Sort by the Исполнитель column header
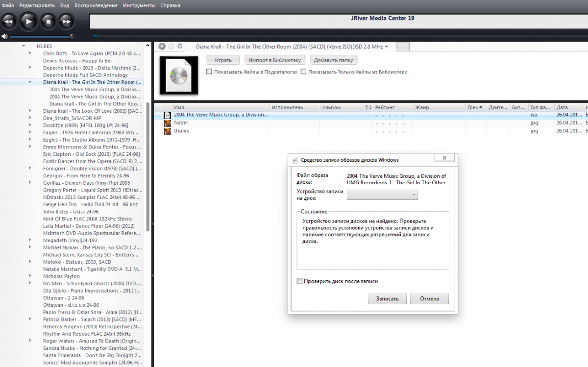Screen dimensions: 588x367 coord(294,107)
